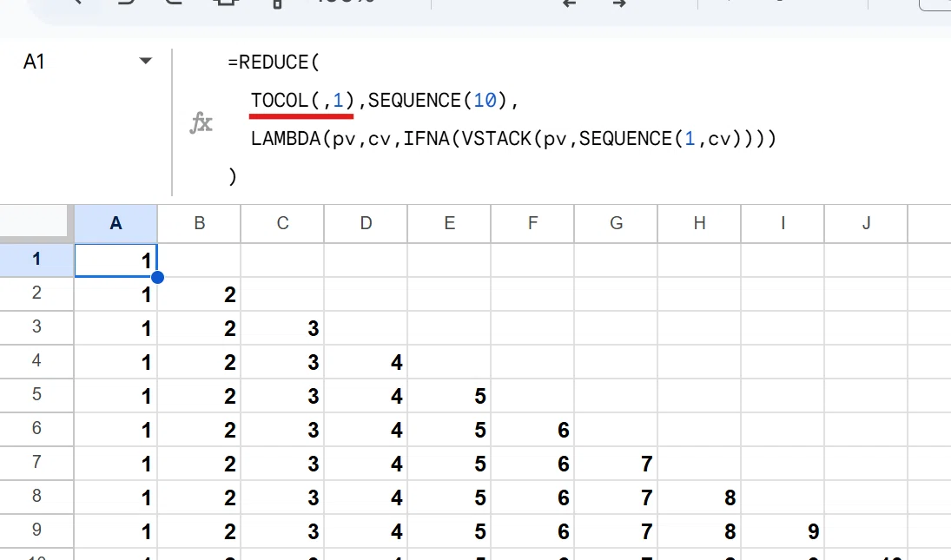Select cell G9 containing 7
The image size is (951, 560).
(x=617, y=531)
